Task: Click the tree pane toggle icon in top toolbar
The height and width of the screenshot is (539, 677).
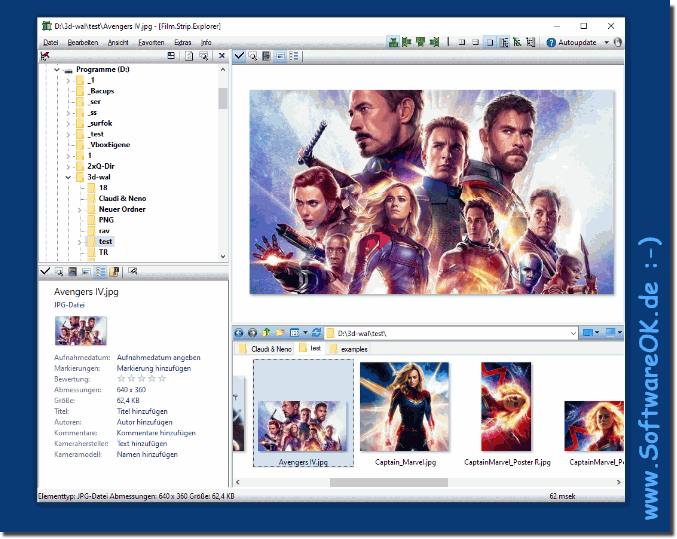Action: 503,42
